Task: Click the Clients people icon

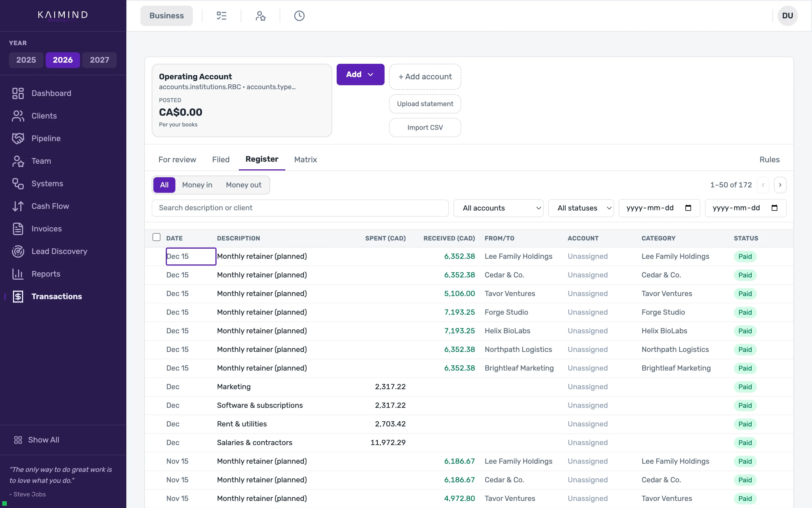Action: [18, 116]
